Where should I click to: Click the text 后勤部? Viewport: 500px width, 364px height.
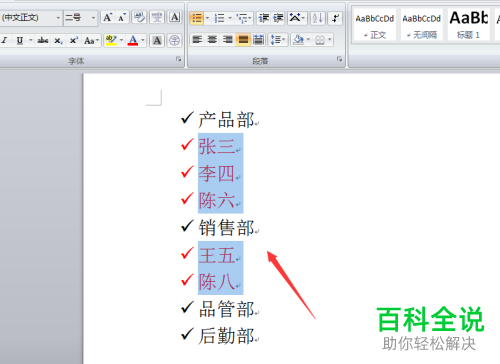pos(226,336)
